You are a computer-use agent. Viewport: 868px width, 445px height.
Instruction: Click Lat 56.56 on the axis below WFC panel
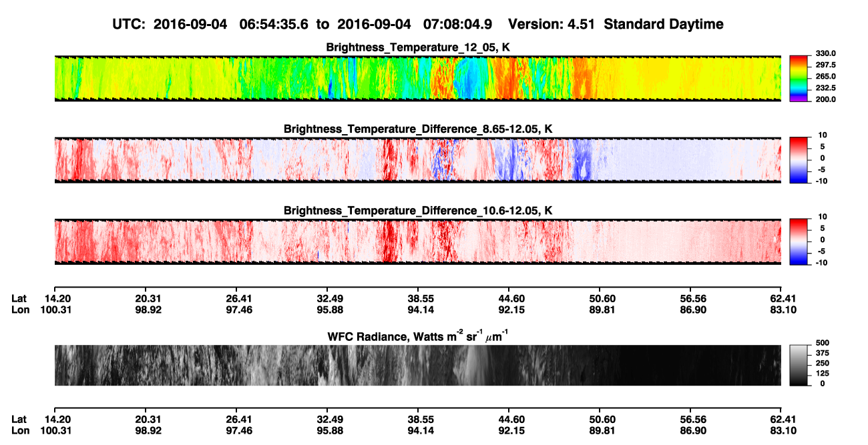pyautogui.click(x=691, y=419)
